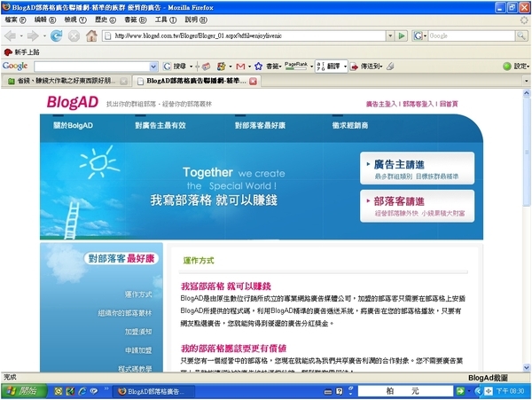
Task: Click the green arrow icon in taskbar
Action: tap(460, 391)
